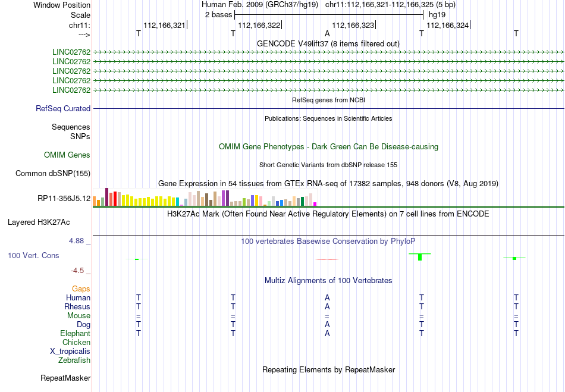Select the cyan bar in GTEx expression chart
Image resolution: width=565 pixels, height=392 pixels.
178,202
